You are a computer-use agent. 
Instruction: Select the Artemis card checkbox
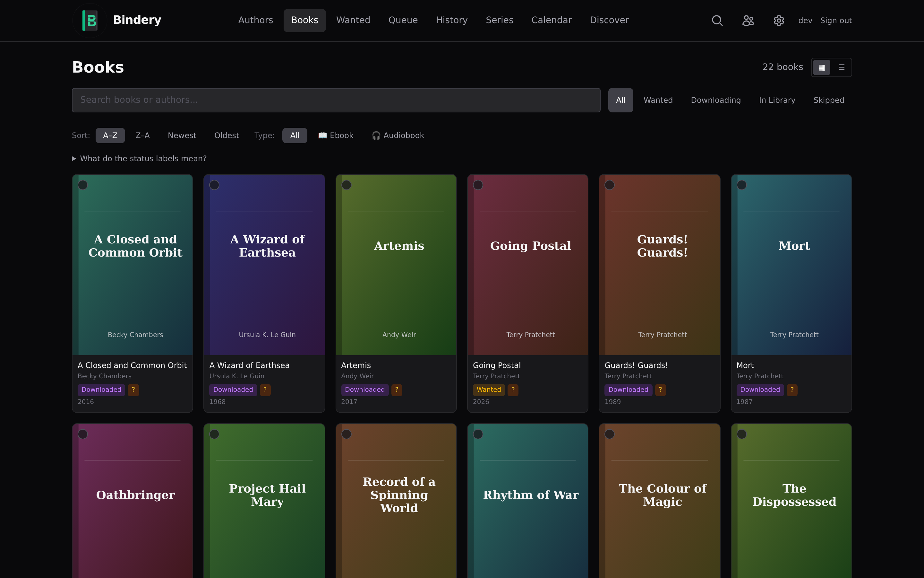point(346,185)
